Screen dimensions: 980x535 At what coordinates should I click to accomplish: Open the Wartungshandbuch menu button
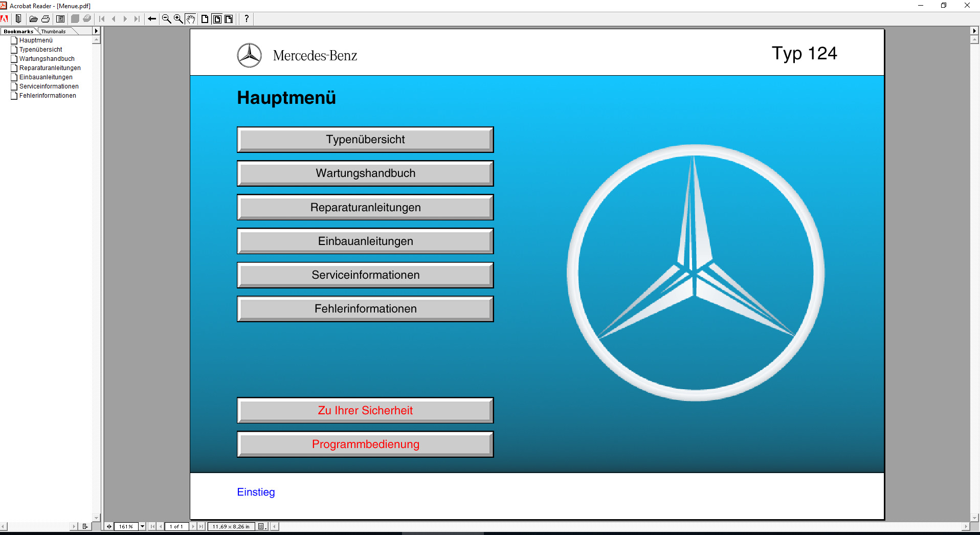coord(365,173)
